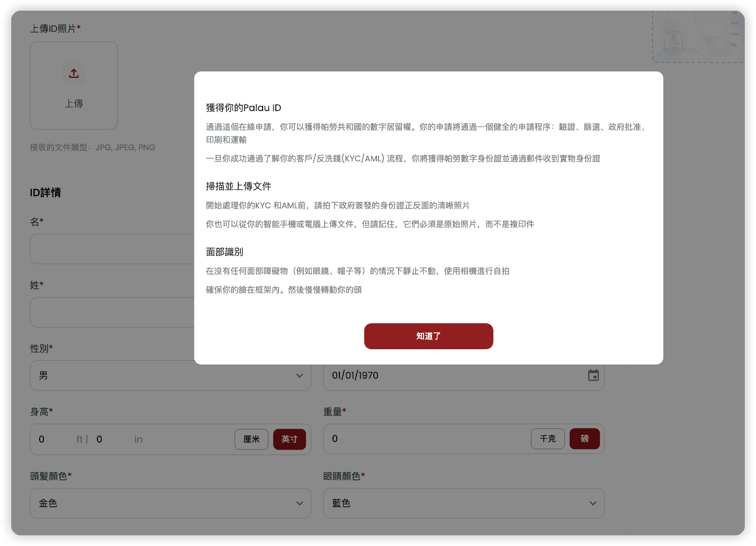Select the 磅 weight unit

[x=584, y=439]
